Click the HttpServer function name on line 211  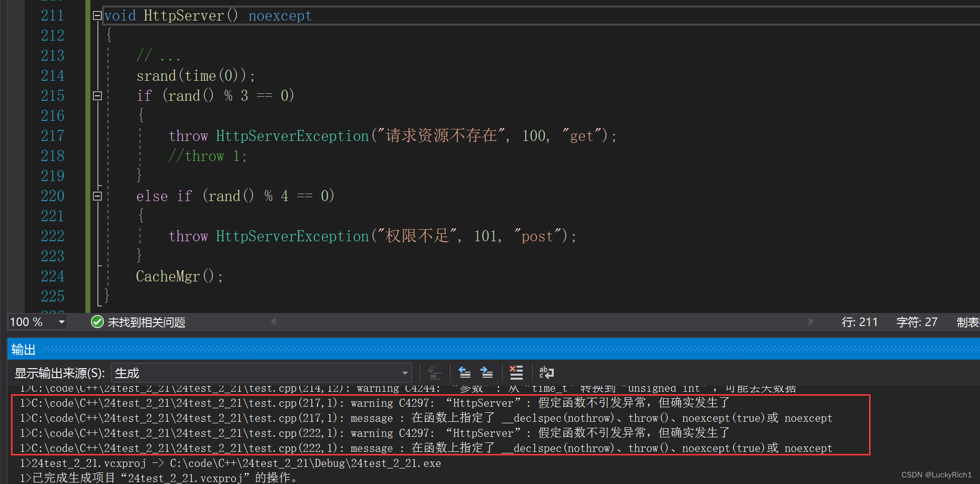pos(184,16)
